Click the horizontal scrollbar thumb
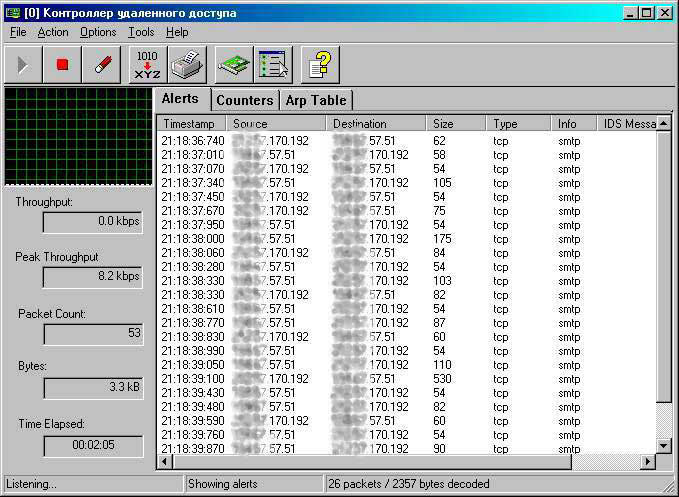 click(x=372, y=462)
